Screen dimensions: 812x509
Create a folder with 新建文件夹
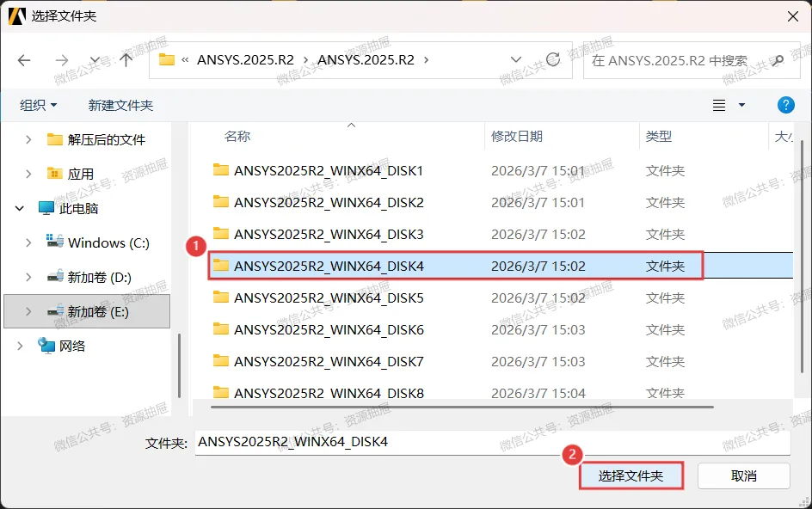(x=120, y=105)
